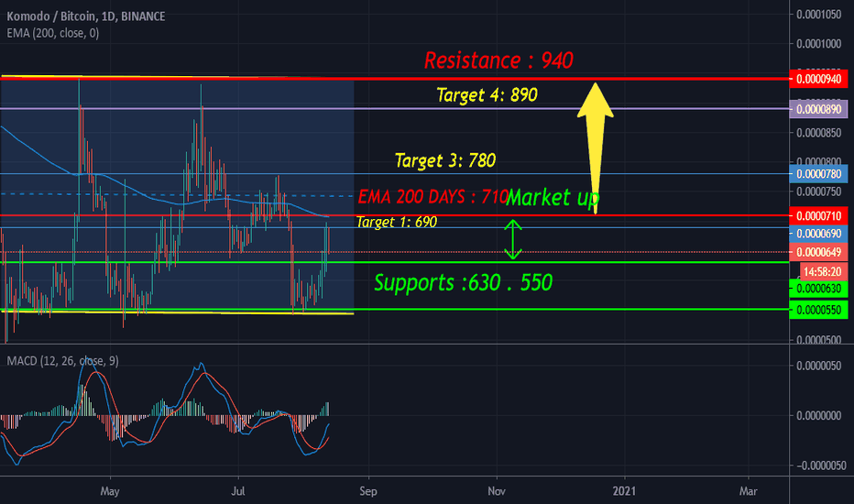Click the May label on time axis
The width and height of the screenshot is (854, 504).
tap(109, 491)
